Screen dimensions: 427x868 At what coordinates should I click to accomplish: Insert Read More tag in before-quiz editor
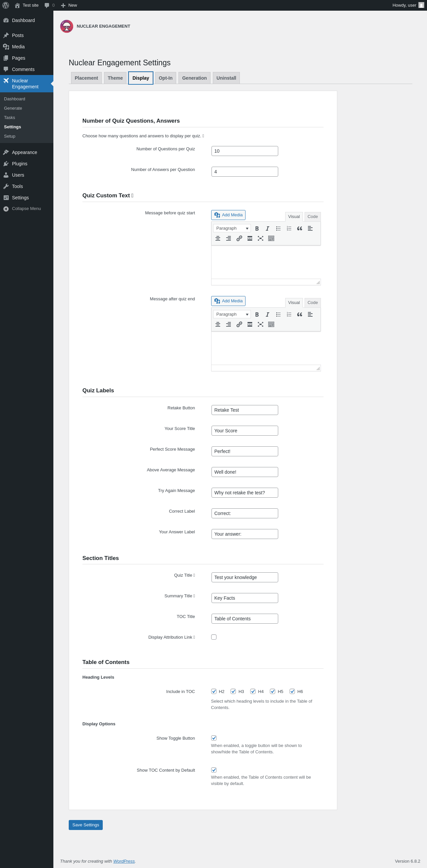point(250,239)
